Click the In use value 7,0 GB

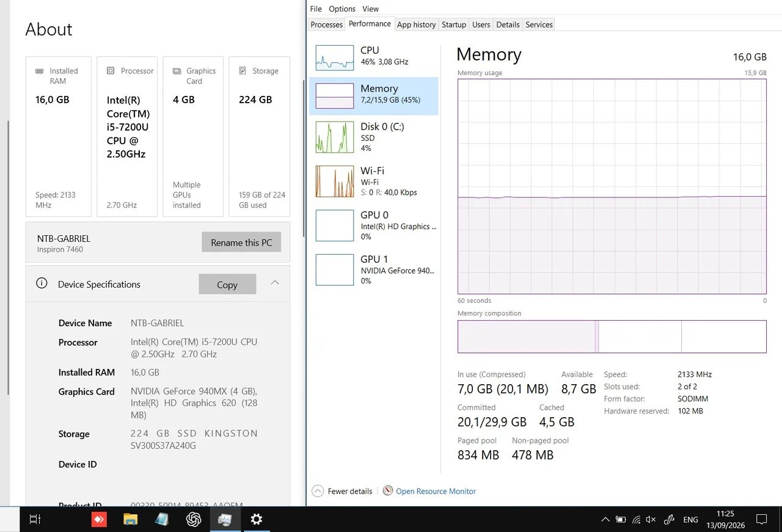pos(503,389)
